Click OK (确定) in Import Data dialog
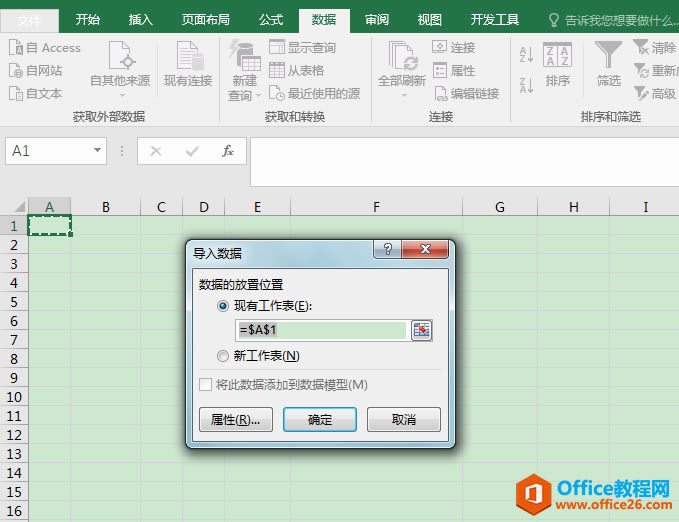Viewport: 679px width, 522px height. coord(320,419)
